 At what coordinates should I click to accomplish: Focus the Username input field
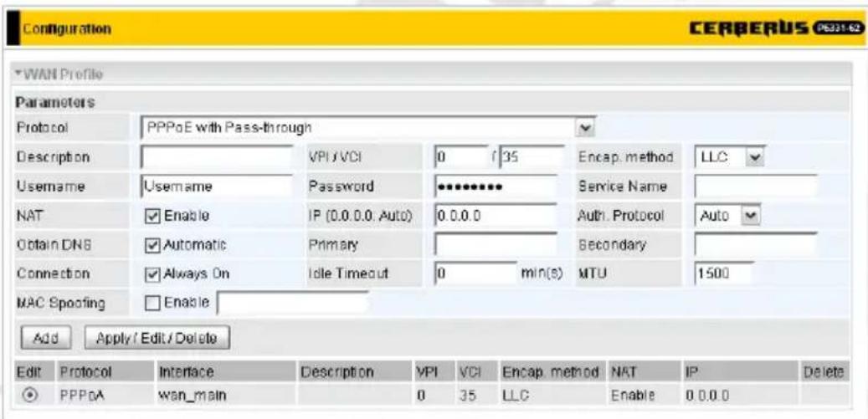(x=217, y=187)
